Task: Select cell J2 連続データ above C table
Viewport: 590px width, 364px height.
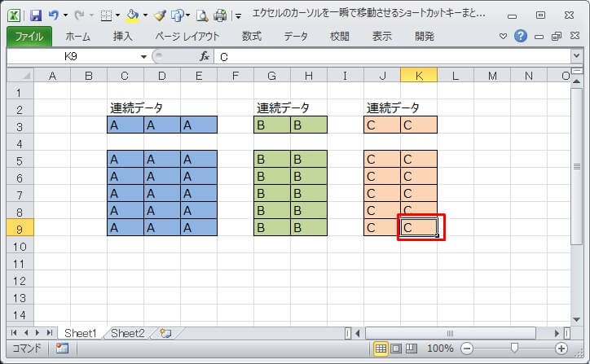Action: click(382, 108)
